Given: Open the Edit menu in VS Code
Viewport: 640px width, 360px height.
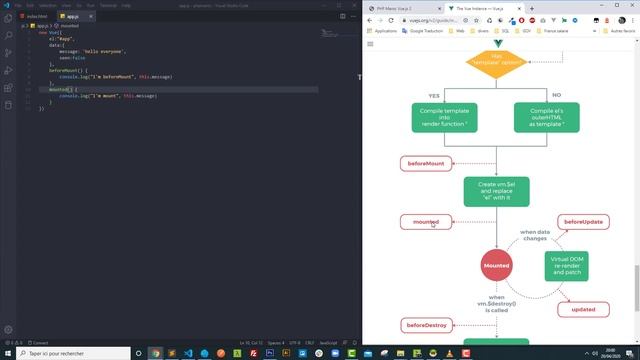Looking at the screenshot, I should pyautogui.click(x=30, y=5).
